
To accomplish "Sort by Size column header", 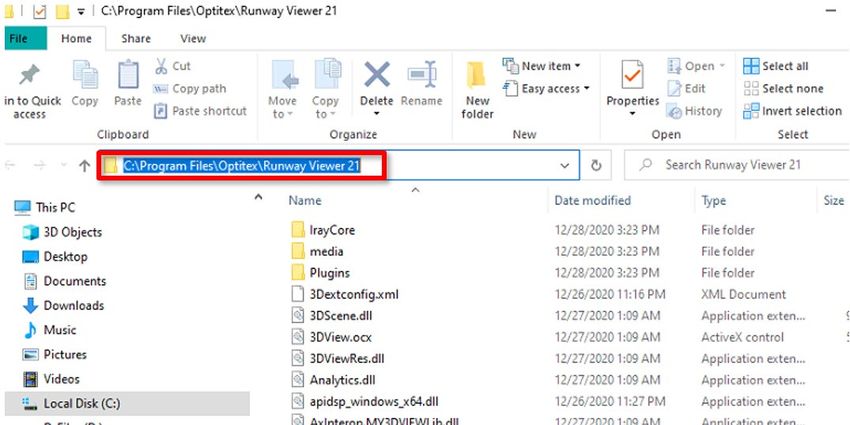I will (x=834, y=201).
